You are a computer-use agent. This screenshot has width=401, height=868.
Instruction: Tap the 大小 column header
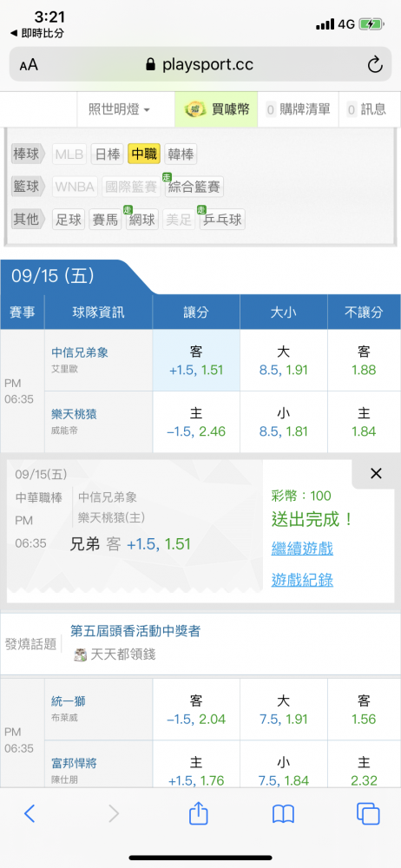coord(284,312)
